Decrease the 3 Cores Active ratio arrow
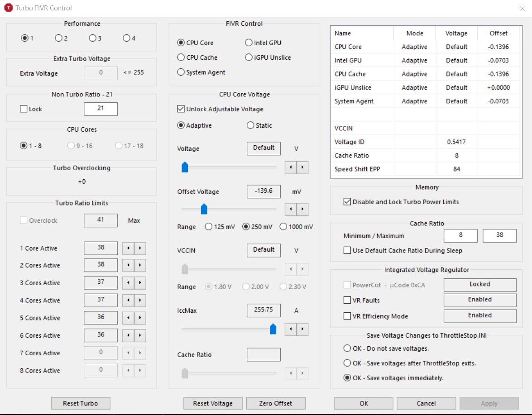The image size is (532, 415). pos(129,283)
